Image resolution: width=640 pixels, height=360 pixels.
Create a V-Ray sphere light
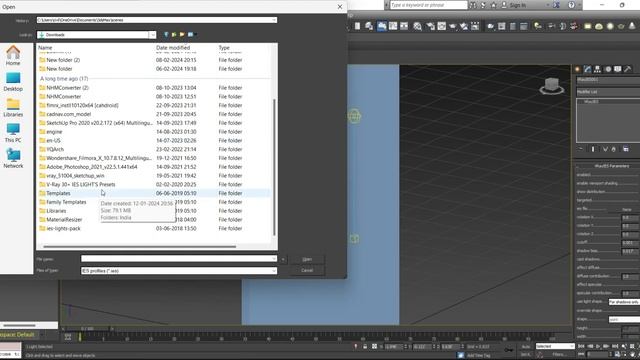610,26
